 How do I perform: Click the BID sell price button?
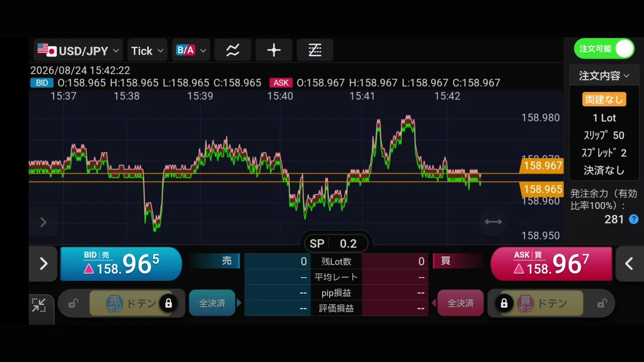[x=121, y=264]
